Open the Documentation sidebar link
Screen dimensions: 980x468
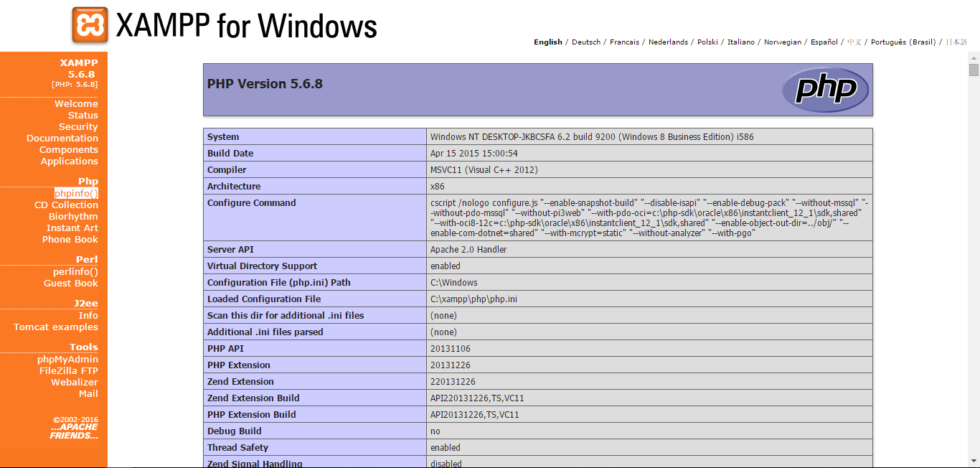coord(62,139)
